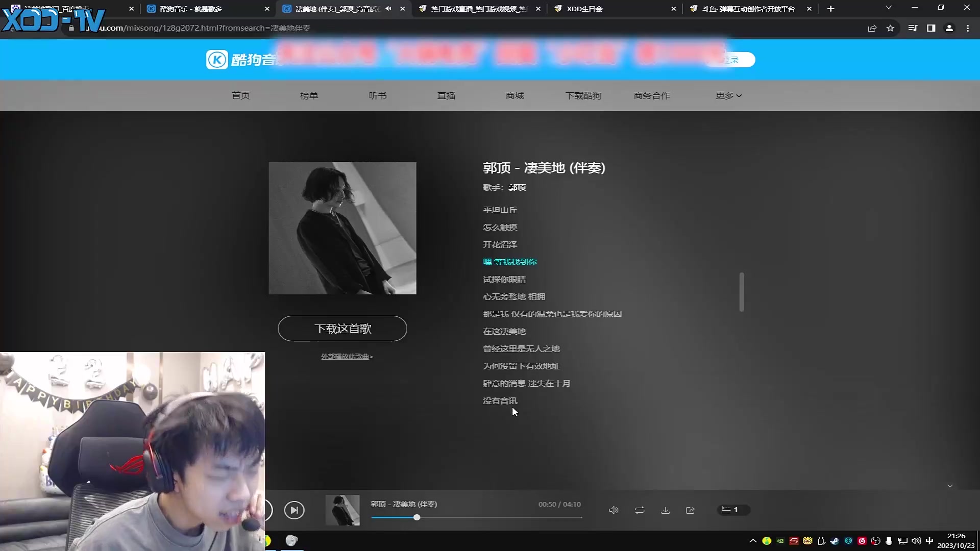This screenshot has height=551, width=980.
Task: Switch the 中 input method indicator
Action: [929, 541]
